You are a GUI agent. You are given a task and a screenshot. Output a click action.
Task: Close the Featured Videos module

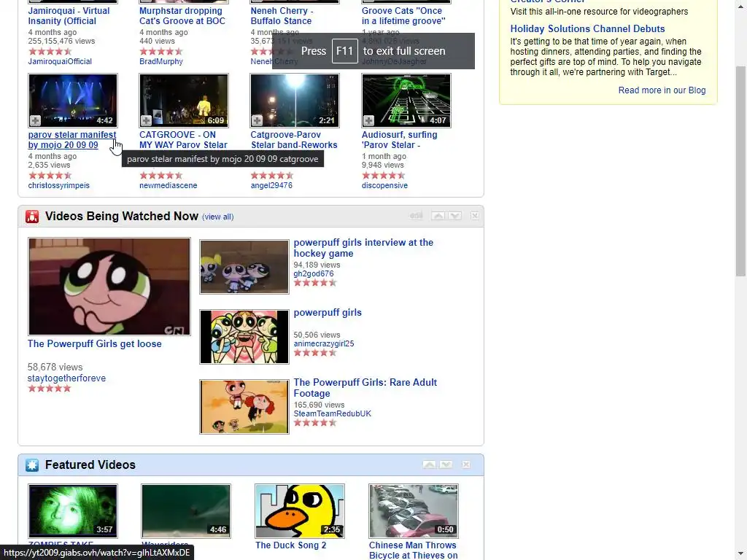[x=466, y=464]
